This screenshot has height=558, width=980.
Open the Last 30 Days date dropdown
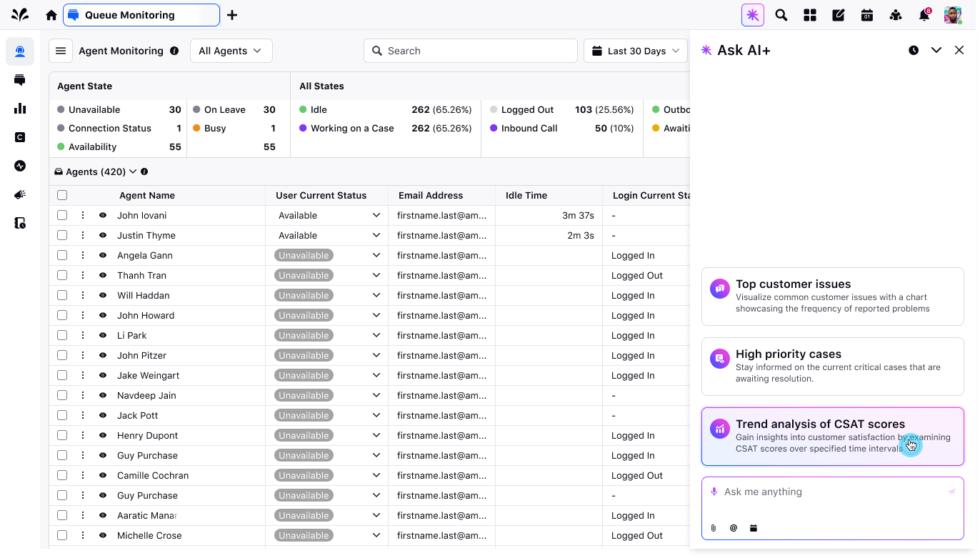(636, 51)
